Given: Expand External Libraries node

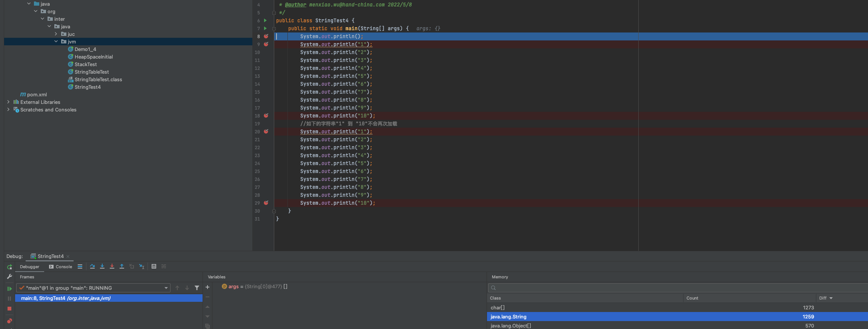Looking at the screenshot, I should coord(8,102).
